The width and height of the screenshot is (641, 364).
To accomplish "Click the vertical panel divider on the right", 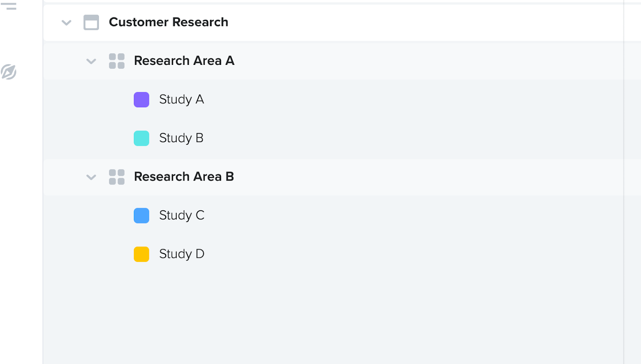I will 623,182.
